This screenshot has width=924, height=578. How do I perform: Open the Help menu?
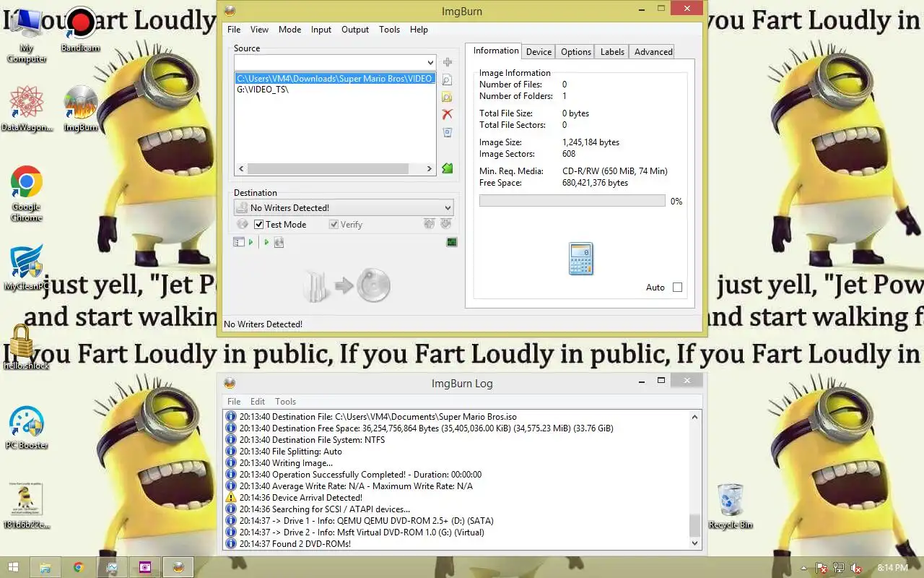coord(419,30)
